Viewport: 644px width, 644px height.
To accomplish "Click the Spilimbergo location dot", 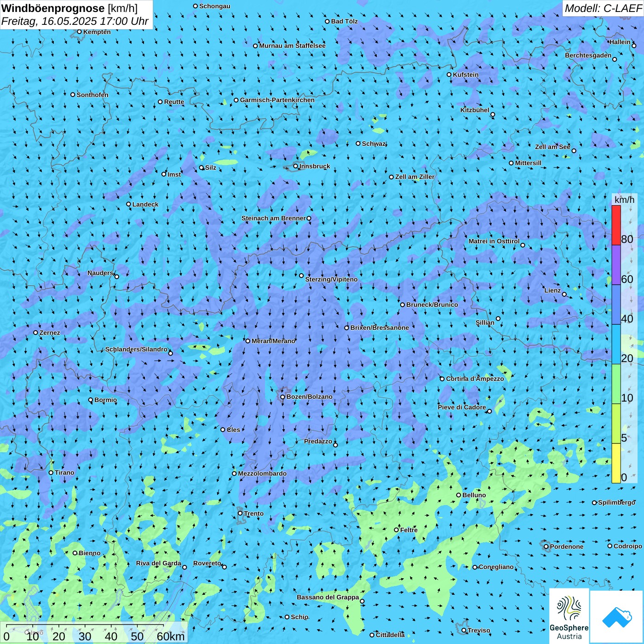I will pyautogui.click(x=594, y=503).
